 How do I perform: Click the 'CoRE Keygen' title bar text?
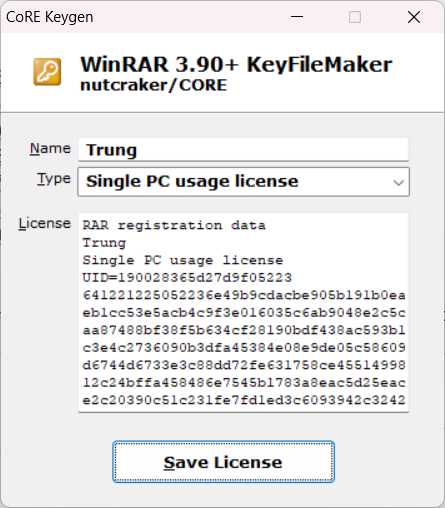50,17
